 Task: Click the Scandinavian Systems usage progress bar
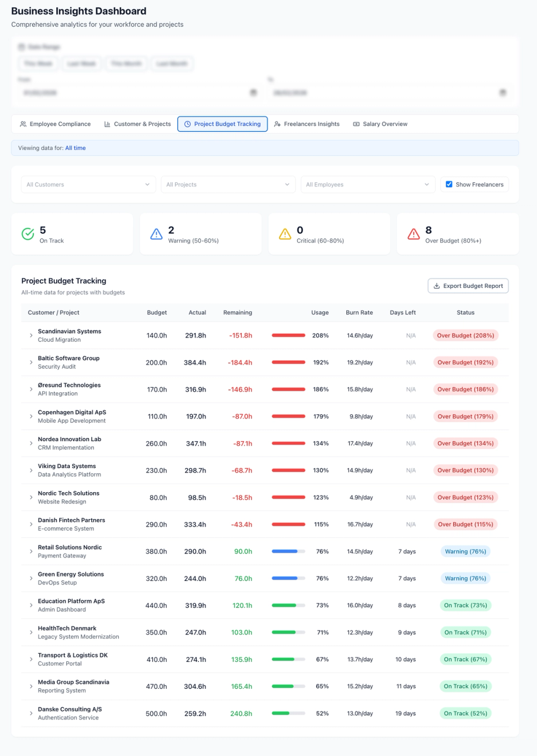pos(288,335)
